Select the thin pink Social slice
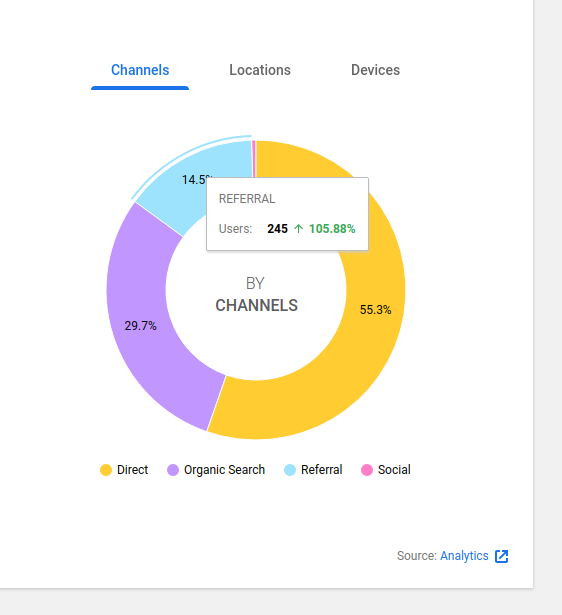 [254, 159]
